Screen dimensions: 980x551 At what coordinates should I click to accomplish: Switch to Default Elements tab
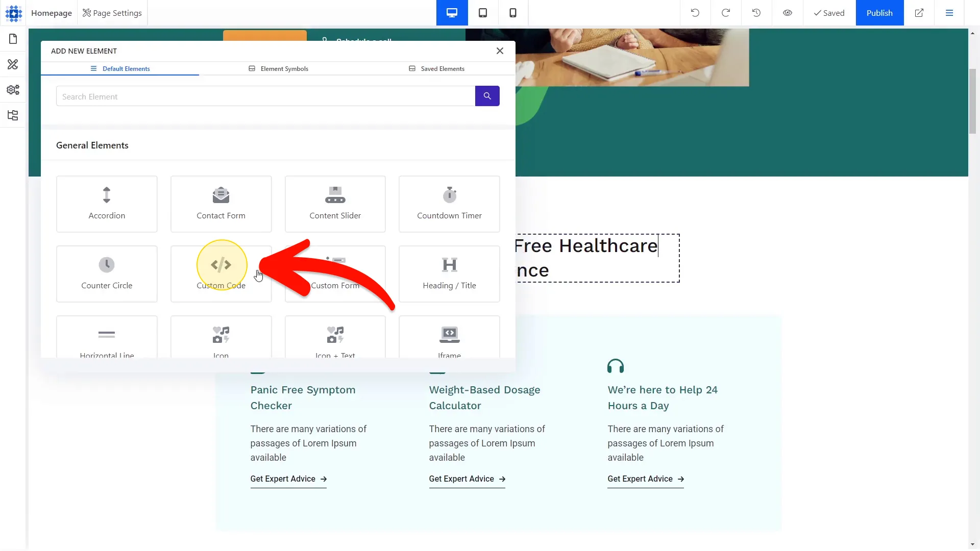pyautogui.click(x=120, y=69)
